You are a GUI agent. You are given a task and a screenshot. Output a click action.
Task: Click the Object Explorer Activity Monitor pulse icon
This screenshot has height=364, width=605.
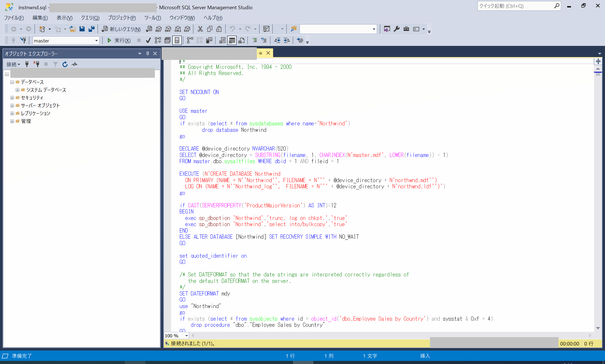(75, 64)
